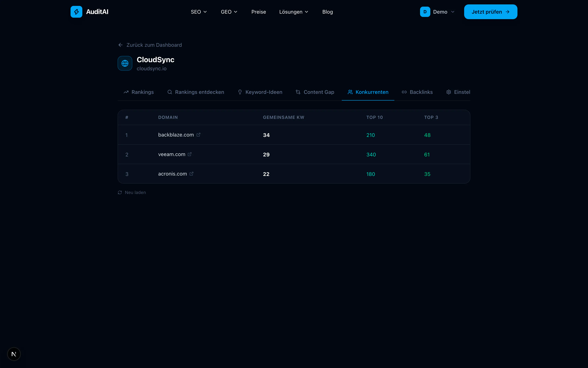
Task: Expand the GEO navigation dropdown
Action: click(x=229, y=12)
